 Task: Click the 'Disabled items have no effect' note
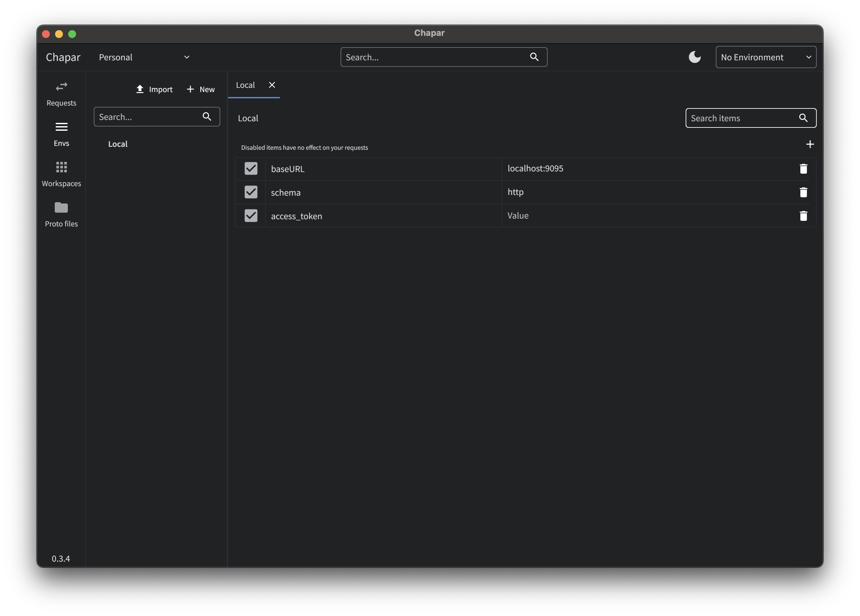pyautogui.click(x=304, y=147)
